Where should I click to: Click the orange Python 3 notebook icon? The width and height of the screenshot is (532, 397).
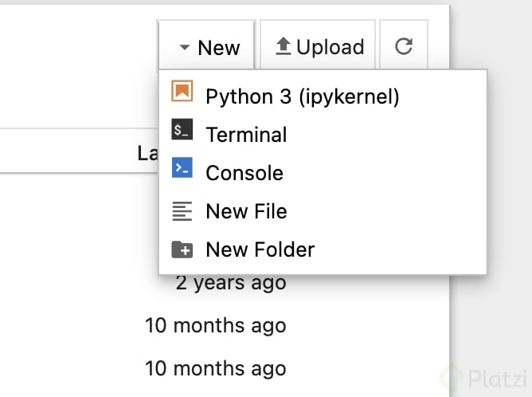[x=182, y=91]
